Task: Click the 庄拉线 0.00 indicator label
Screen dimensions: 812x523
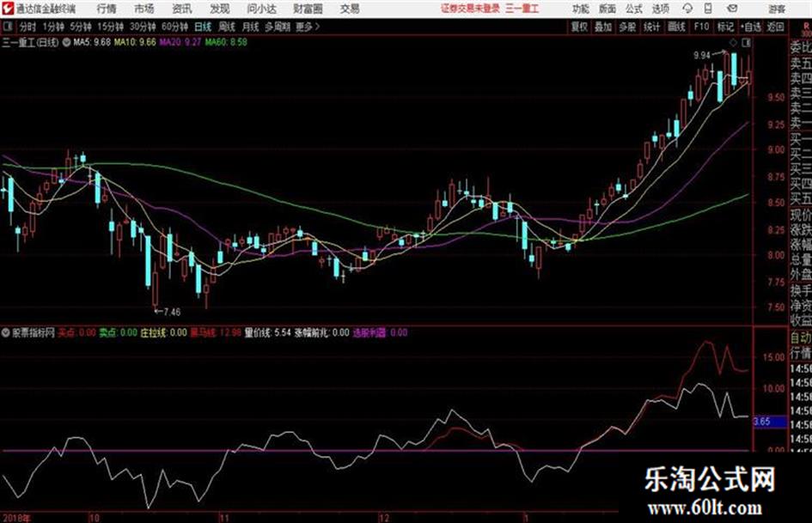Action: (163, 332)
